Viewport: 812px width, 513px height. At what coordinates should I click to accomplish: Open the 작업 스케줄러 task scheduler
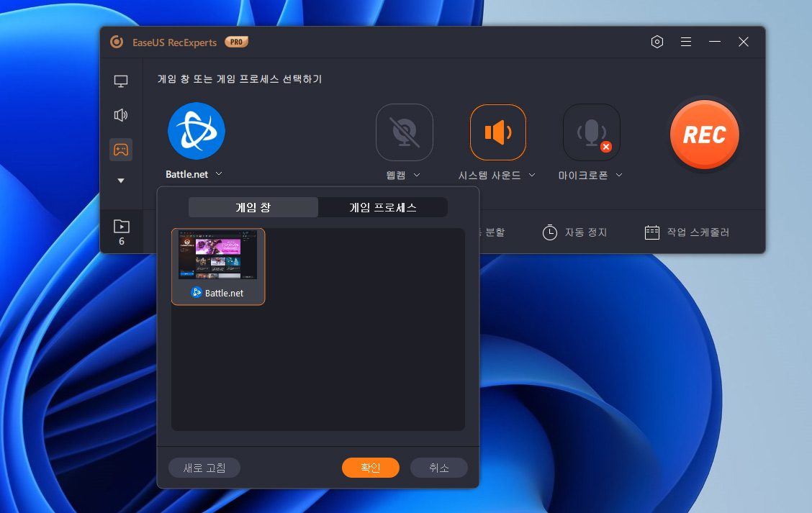coord(687,232)
